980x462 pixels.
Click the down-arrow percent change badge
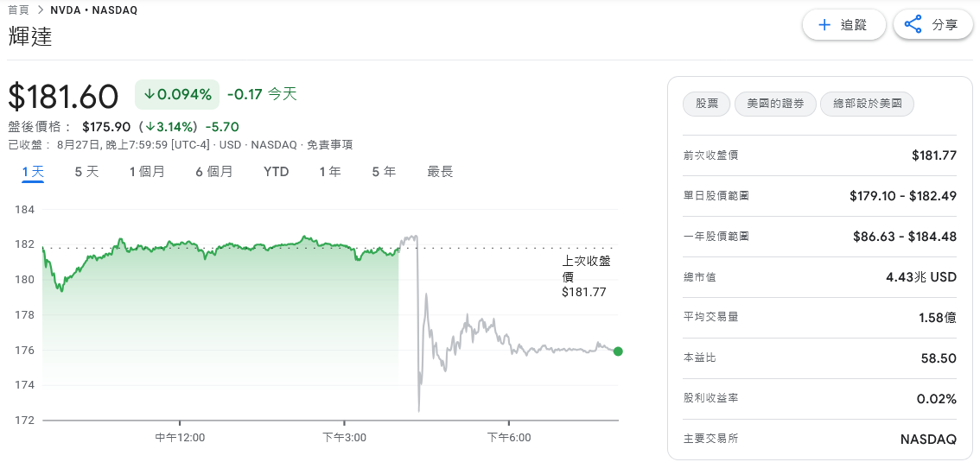tap(177, 94)
